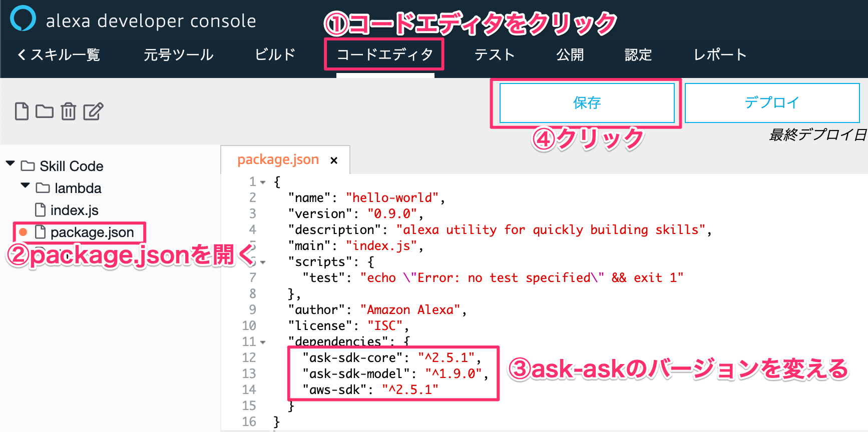Switch to the ビルド tab
Viewport: 868px width, 432px height.
point(275,54)
